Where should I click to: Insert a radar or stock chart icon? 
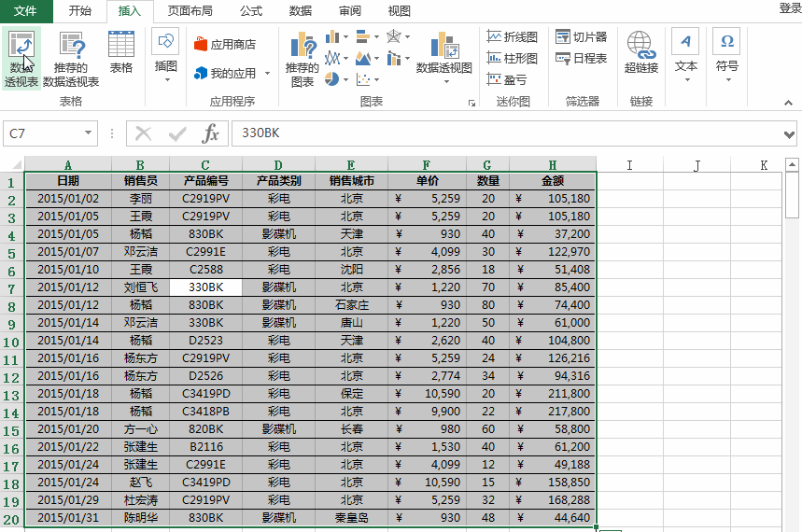pyautogui.click(x=394, y=36)
